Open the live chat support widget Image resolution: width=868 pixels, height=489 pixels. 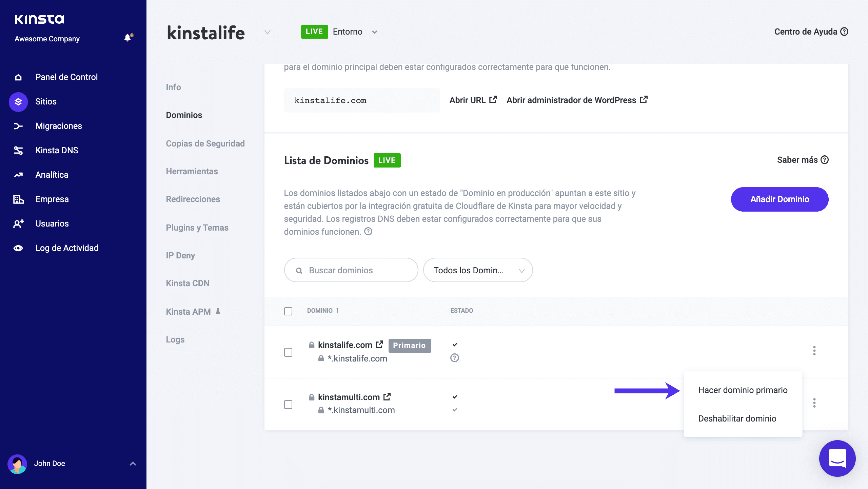pos(837,458)
